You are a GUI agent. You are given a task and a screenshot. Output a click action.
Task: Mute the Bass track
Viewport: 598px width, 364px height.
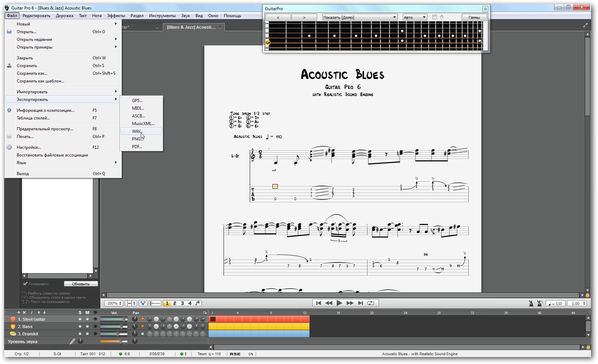[x=87, y=326]
